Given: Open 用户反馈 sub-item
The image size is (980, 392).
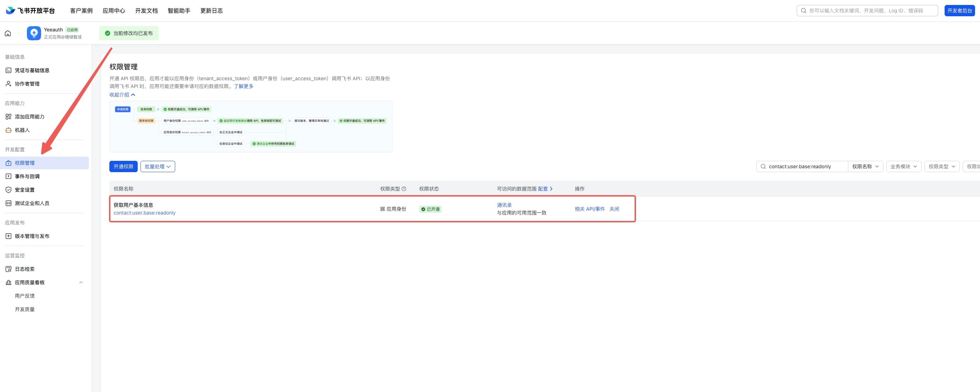Looking at the screenshot, I should [x=25, y=296].
